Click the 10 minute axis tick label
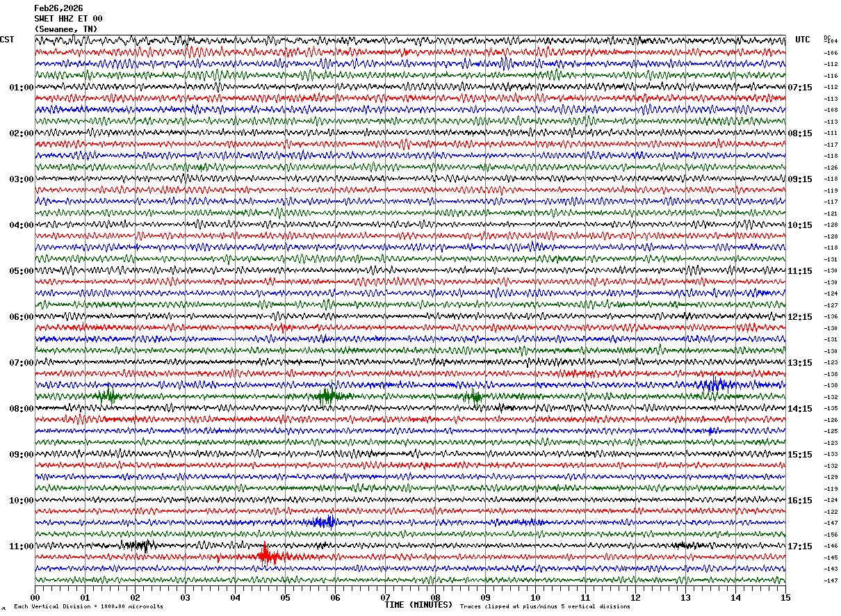Viewport: 841px width, 616px height. [535, 597]
